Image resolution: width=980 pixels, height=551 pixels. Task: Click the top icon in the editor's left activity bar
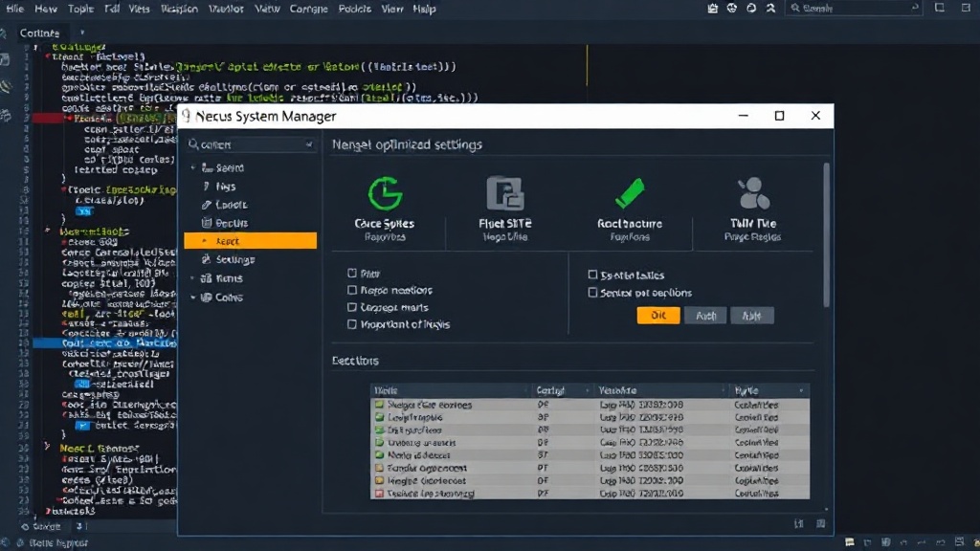tap(5, 33)
